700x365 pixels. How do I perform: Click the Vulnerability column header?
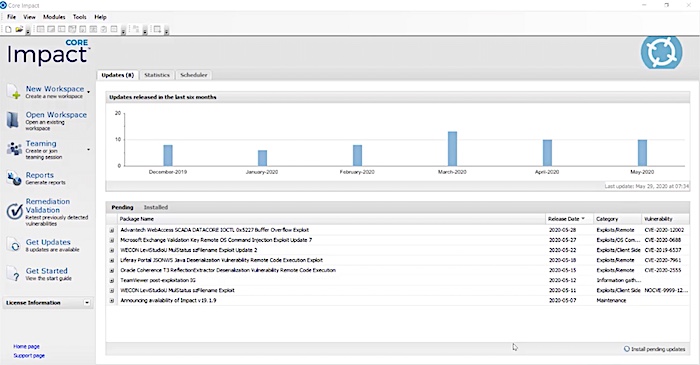point(665,219)
